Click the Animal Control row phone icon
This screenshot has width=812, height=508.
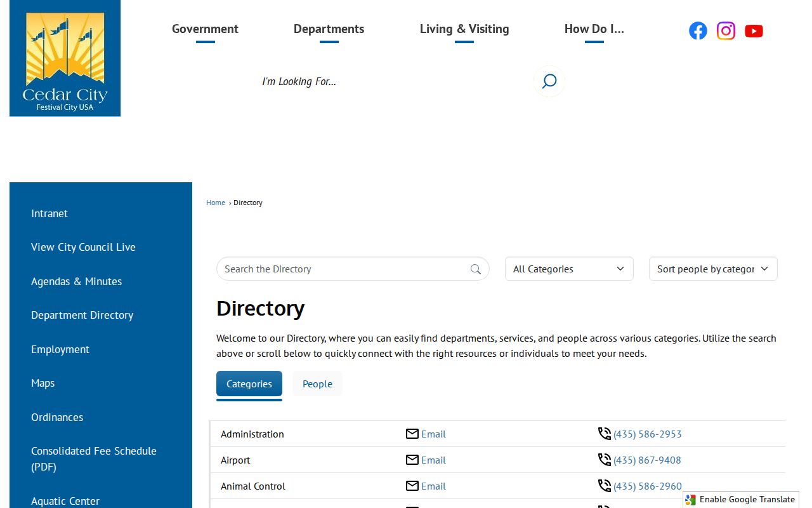pyautogui.click(x=605, y=486)
